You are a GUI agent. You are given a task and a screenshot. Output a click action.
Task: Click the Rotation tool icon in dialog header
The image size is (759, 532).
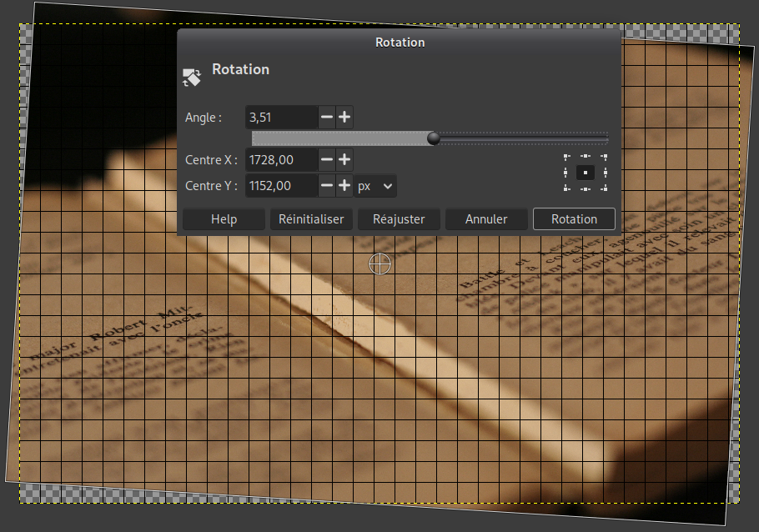point(192,78)
